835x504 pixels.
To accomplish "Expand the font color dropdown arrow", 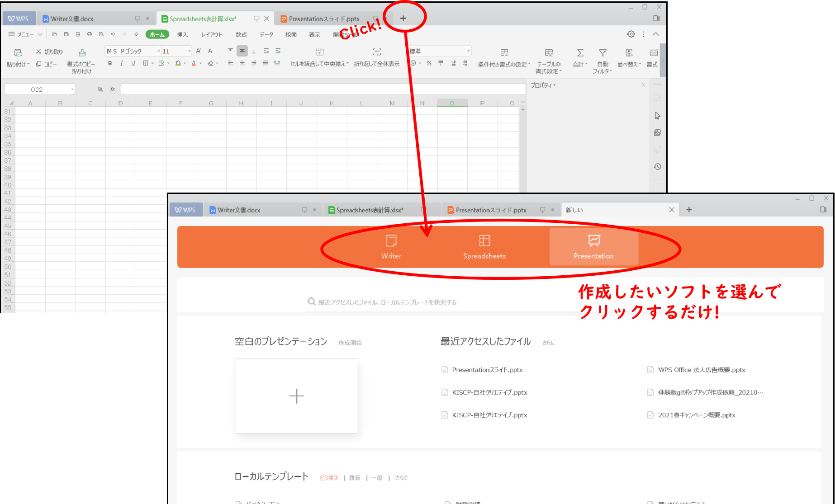I will click(199, 63).
